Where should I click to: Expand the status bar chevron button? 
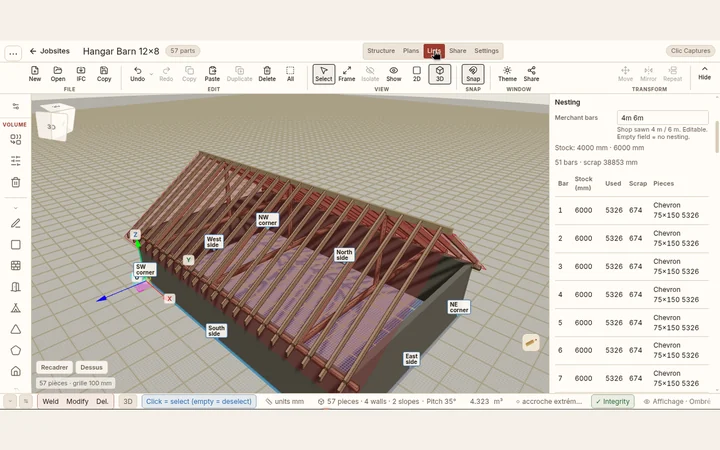click(x=10, y=401)
